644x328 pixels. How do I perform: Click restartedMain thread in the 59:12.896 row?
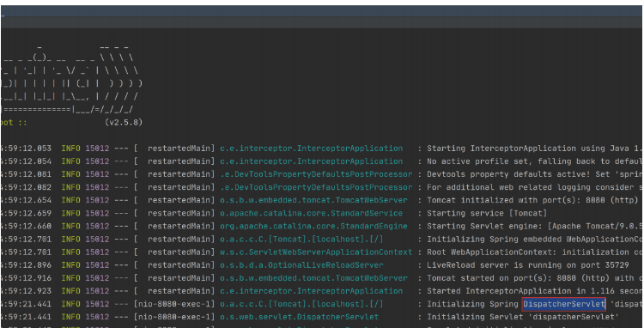[x=179, y=265]
